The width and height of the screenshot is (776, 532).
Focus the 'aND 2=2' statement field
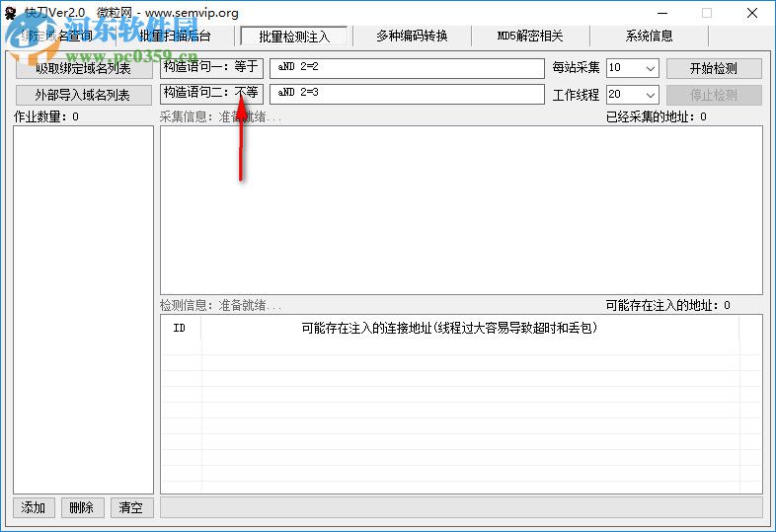(x=407, y=68)
